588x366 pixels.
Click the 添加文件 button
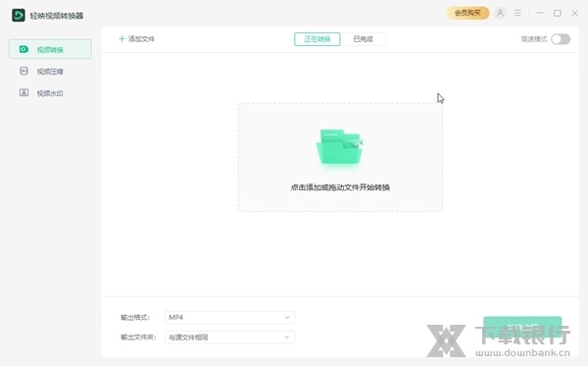point(136,38)
